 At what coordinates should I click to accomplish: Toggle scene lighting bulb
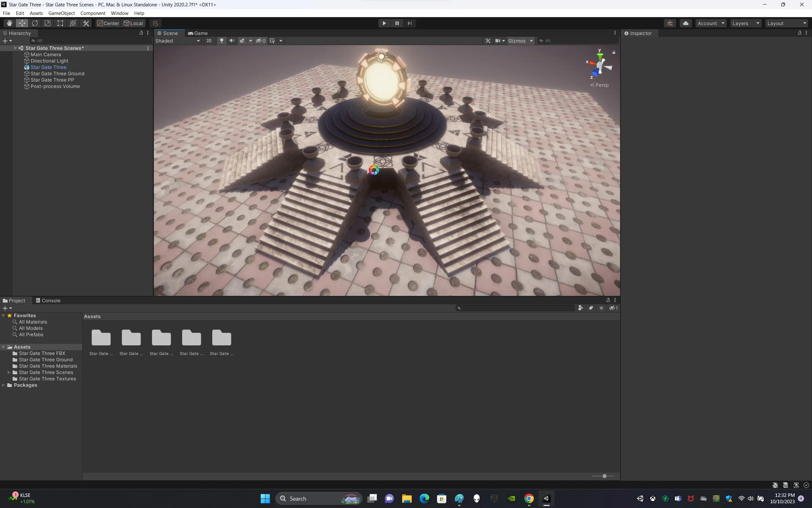[x=221, y=41]
